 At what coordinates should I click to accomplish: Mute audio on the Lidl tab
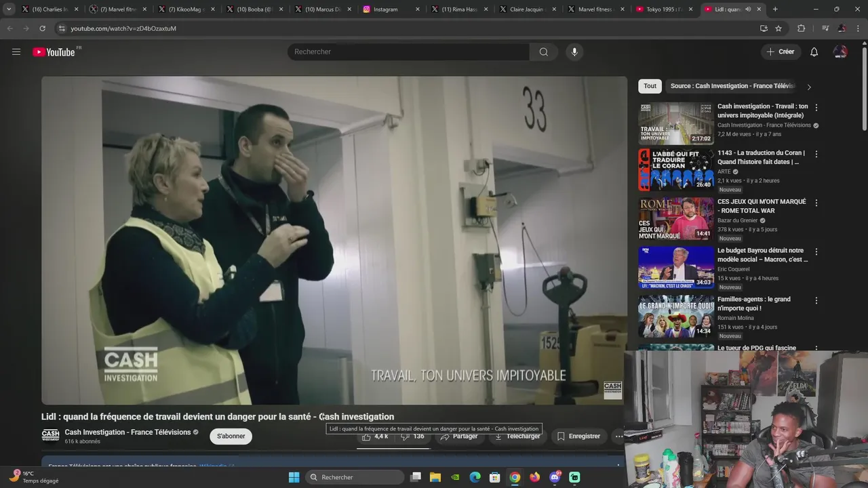(748, 9)
